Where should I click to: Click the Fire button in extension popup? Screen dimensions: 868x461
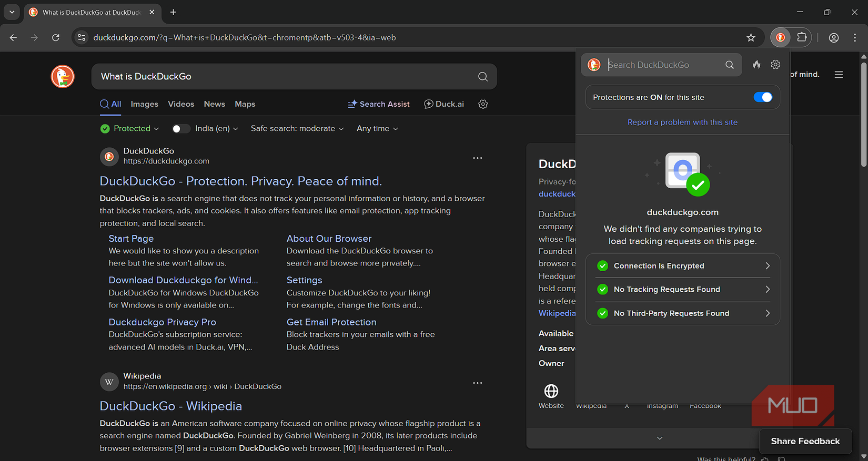(756, 65)
